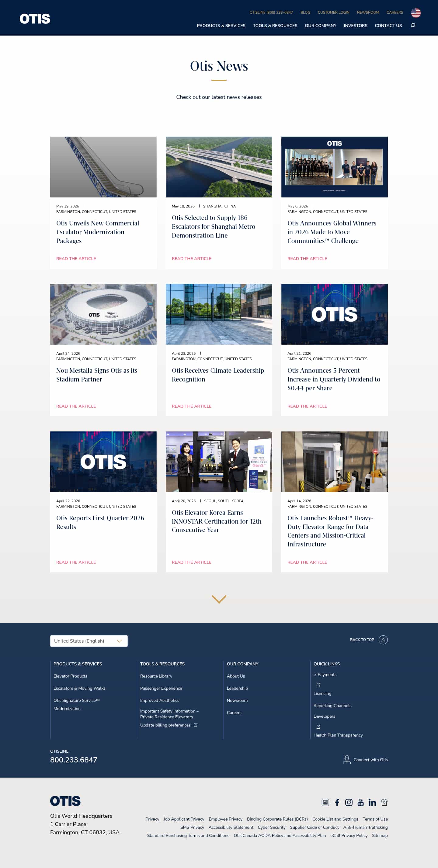Open the search magnifier icon

pos(413,25)
